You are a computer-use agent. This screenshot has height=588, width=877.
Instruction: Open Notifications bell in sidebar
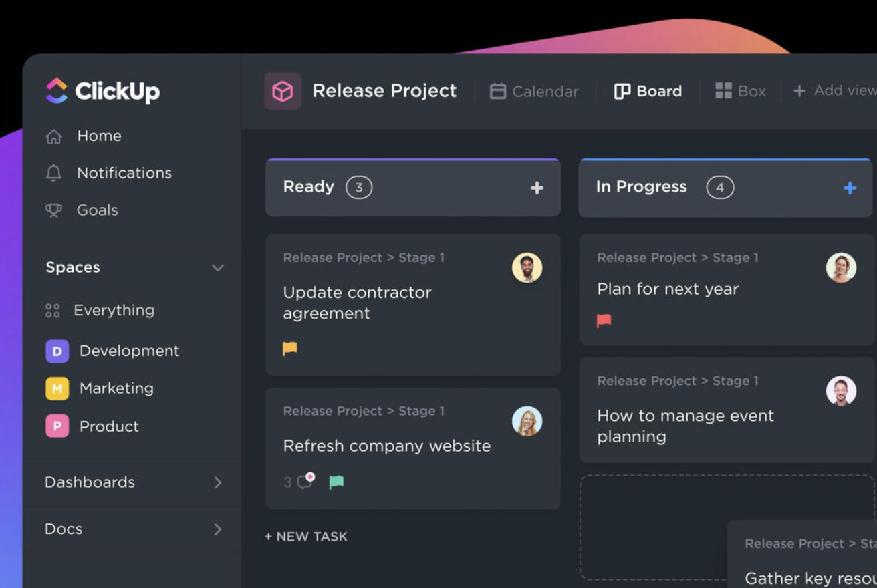[53, 173]
